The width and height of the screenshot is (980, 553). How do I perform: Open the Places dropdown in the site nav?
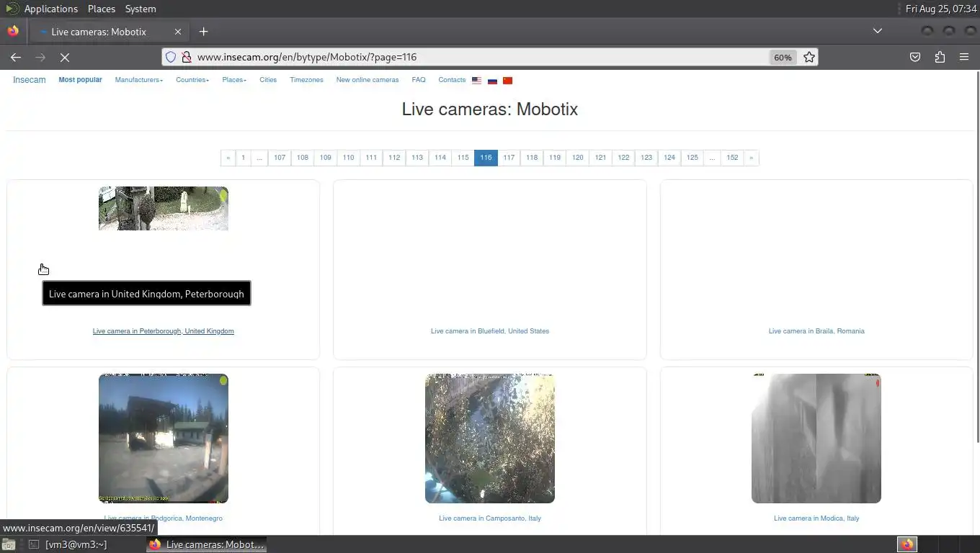click(233, 80)
